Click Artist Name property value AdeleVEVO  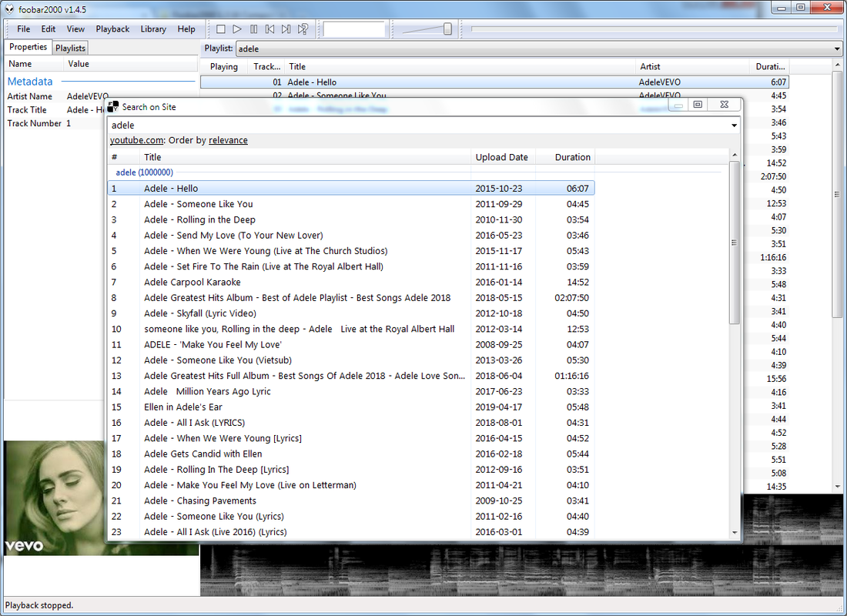pos(88,96)
